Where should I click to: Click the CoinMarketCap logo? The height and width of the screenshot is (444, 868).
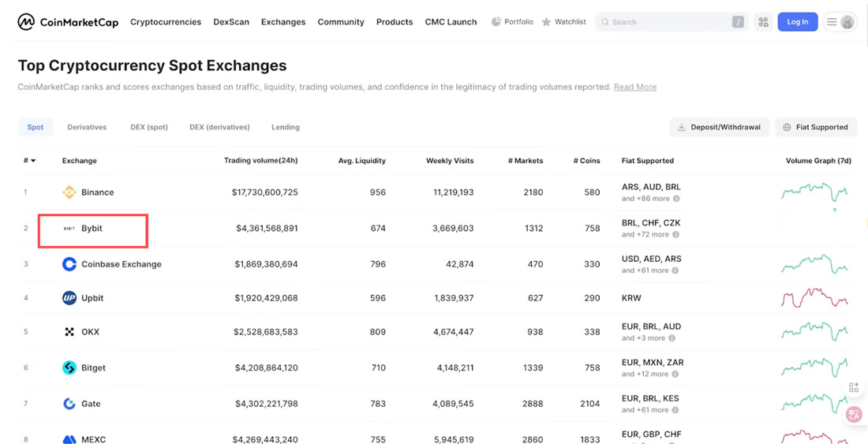(68, 22)
